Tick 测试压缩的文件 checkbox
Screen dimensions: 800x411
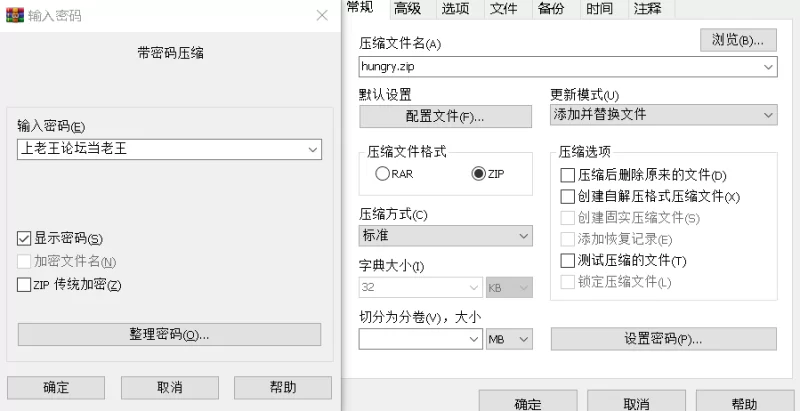click(567, 261)
